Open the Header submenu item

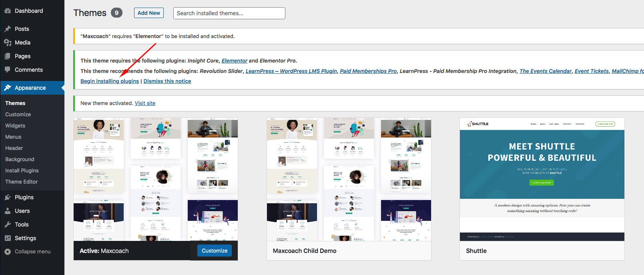tap(14, 148)
